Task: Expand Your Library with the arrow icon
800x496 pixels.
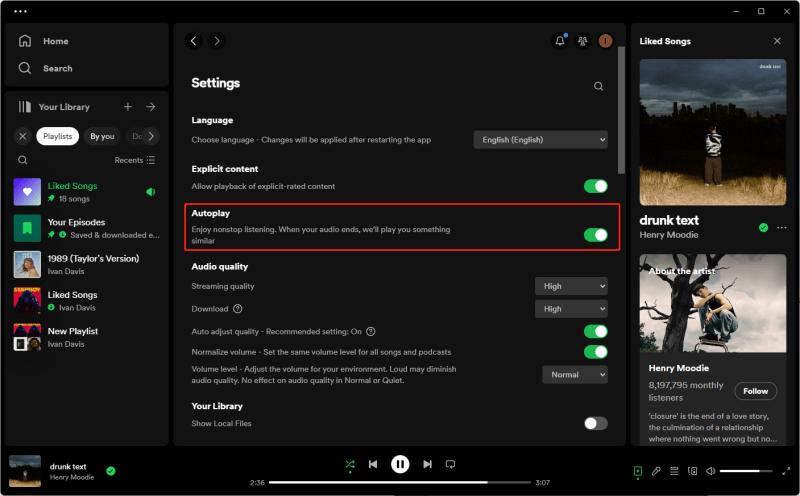Action: click(x=151, y=107)
